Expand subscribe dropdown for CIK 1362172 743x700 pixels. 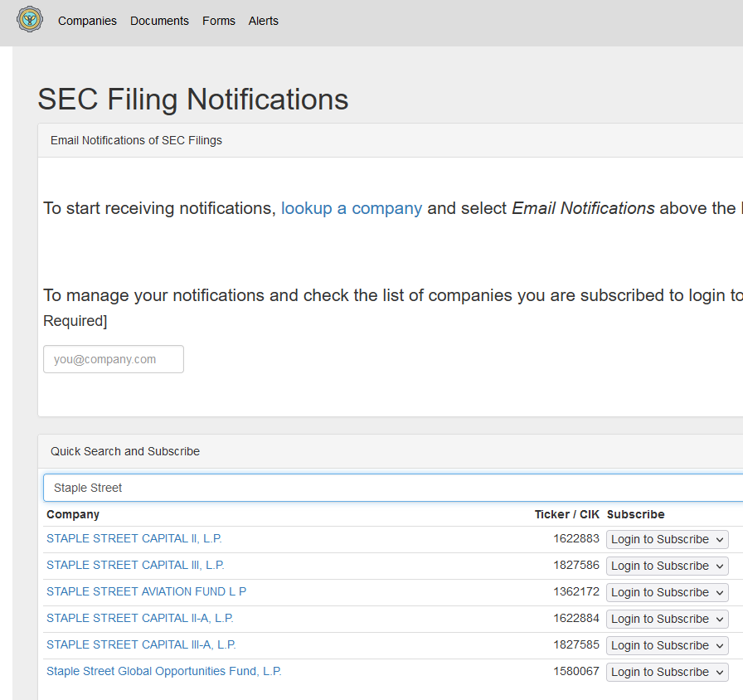(x=668, y=592)
